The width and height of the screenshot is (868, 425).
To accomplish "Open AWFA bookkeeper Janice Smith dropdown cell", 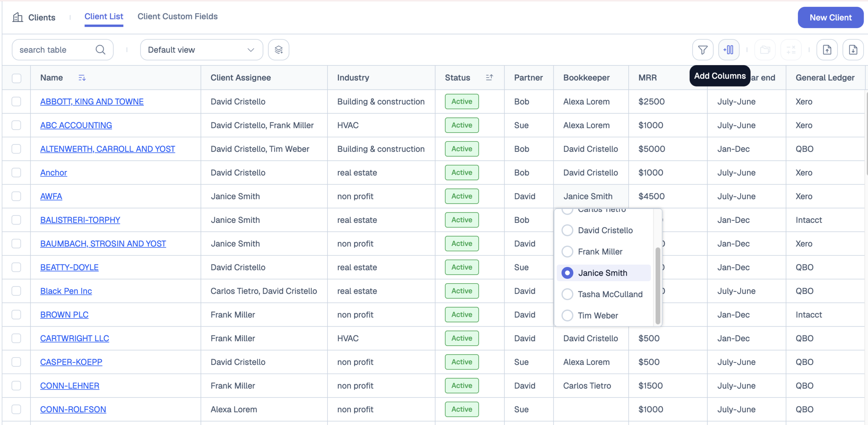I will (591, 196).
